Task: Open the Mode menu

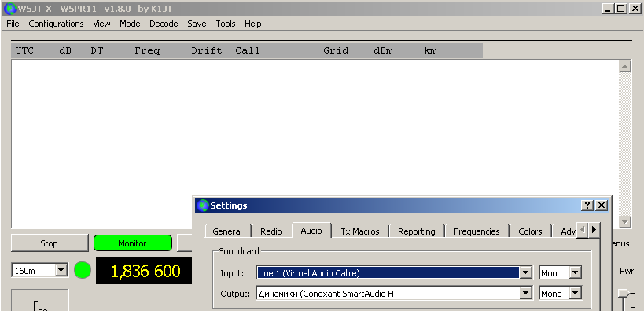Action: click(x=130, y=24)
